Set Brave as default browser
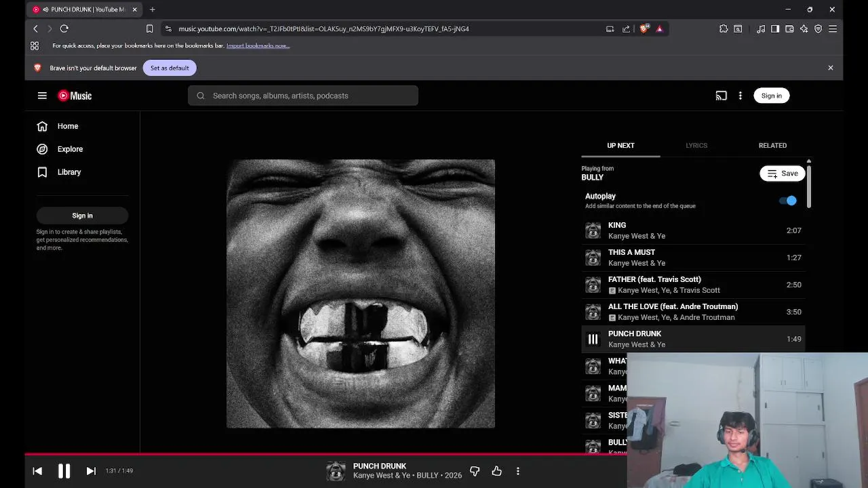The width and height of the screenshot is (868, 488). (x=170, y=68)
